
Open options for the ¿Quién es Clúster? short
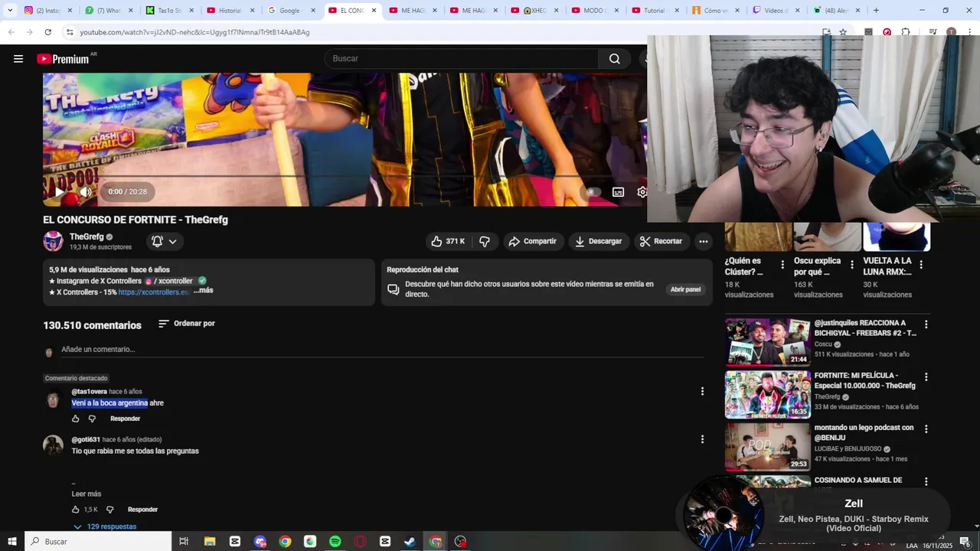coord(782,265)
